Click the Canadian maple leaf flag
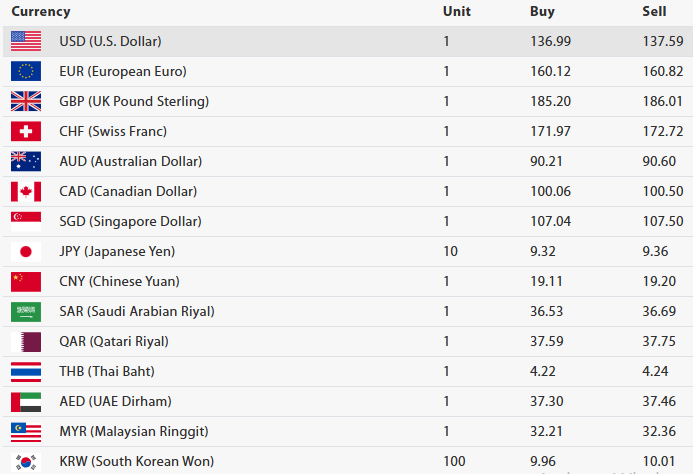The height and width of the screenshot is (474, 693). [26, 191]
